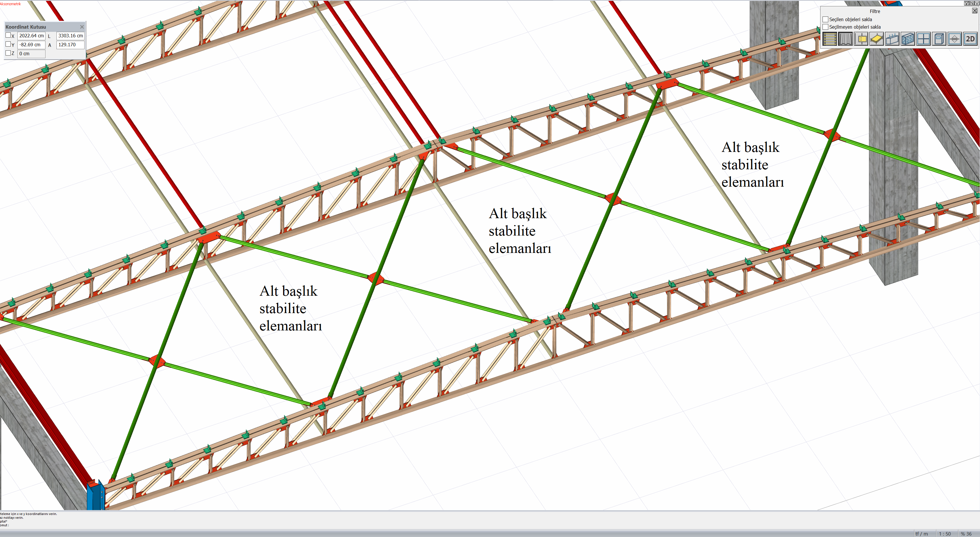Switch to 2D view button
This screenshot has height=537, width=980.
click(970, 39)
